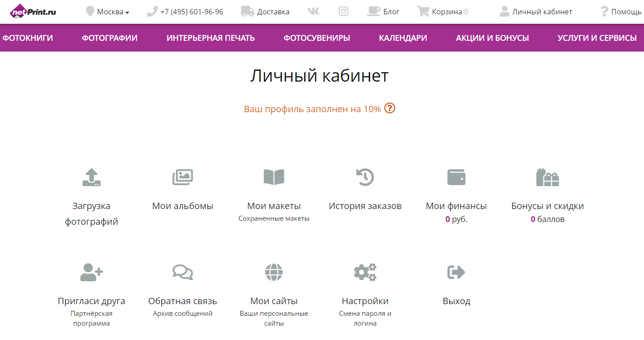Open Обратная связь label
The image size is (644, 340).
pos(183,301)
